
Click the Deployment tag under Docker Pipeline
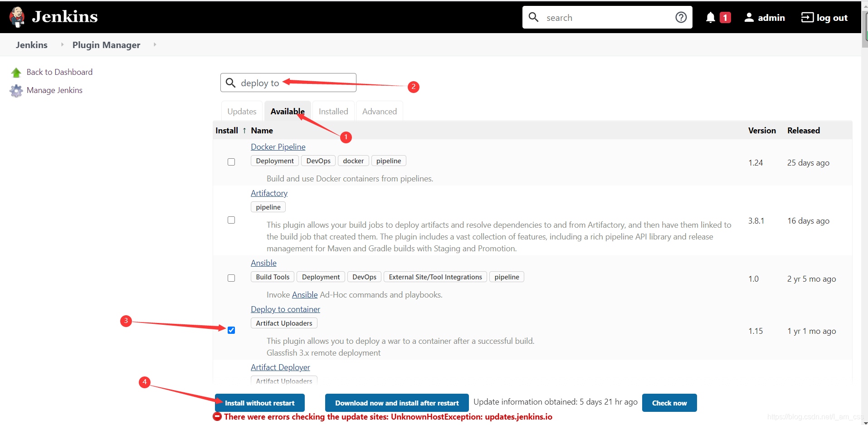[x=275, y=161]
